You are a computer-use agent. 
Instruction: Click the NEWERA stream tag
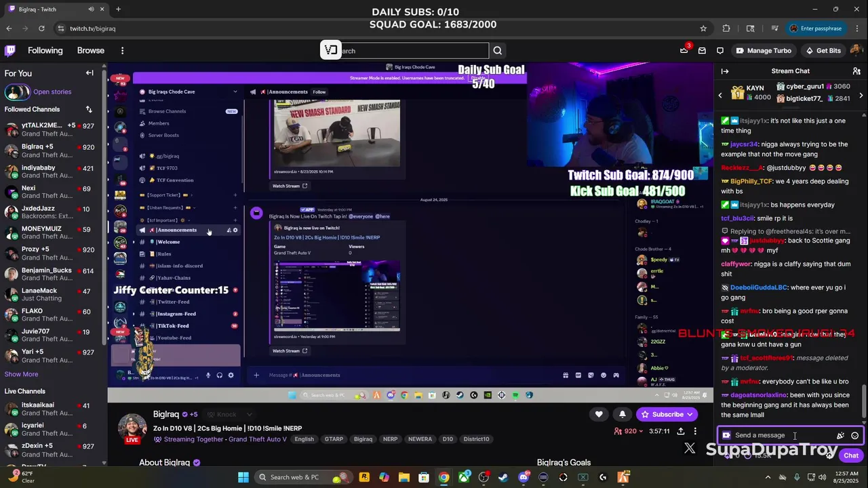420,439
